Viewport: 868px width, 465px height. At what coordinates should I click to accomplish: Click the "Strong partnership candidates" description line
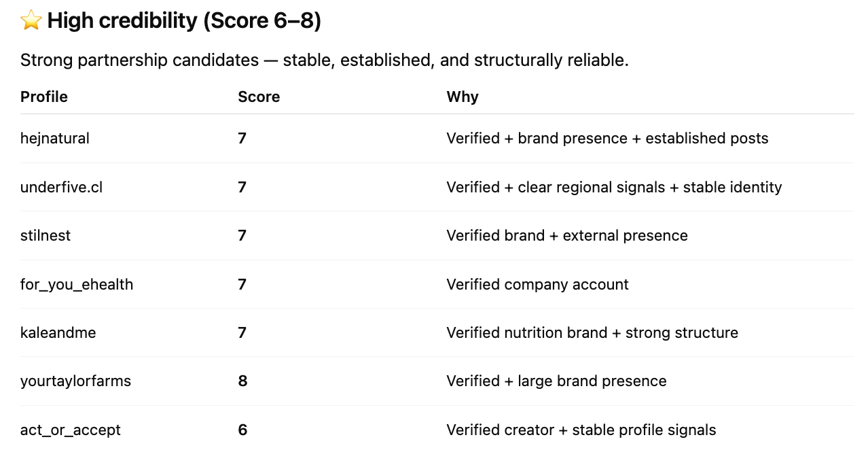pos(324,60)
